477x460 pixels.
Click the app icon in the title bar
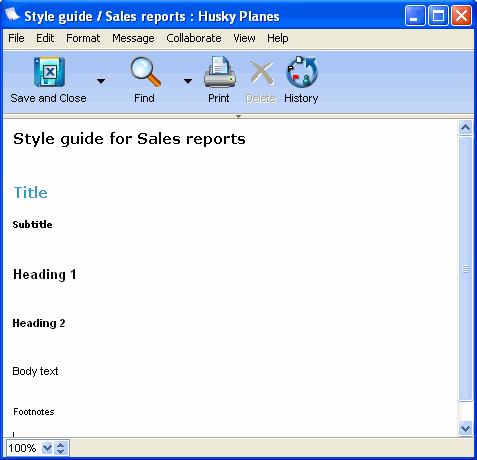tap(12, 15)
